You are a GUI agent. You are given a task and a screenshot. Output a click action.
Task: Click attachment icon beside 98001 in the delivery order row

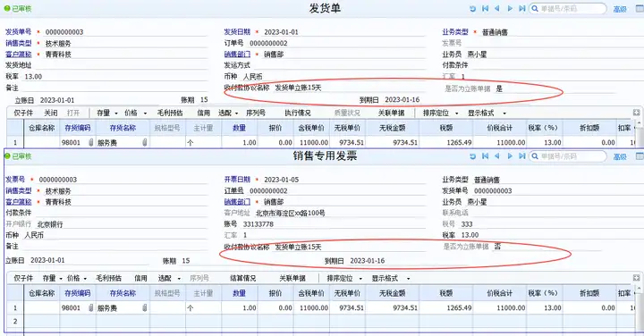(90, 142)
